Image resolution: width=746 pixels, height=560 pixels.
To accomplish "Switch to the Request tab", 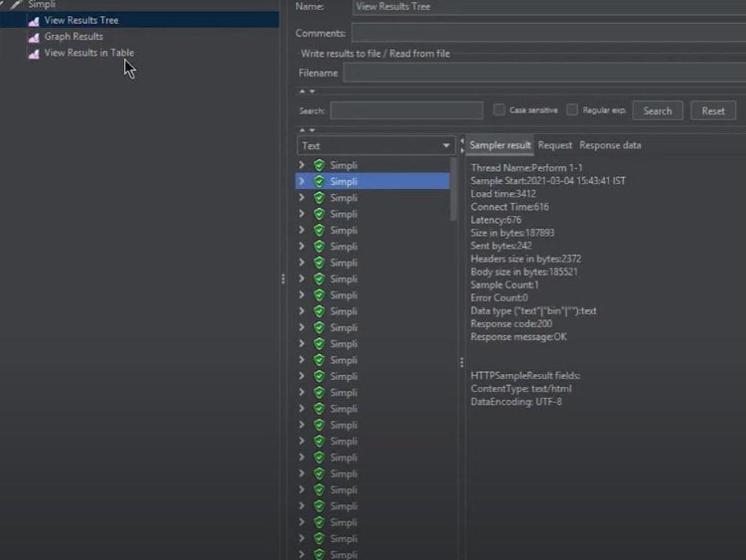I will point(555,145).
